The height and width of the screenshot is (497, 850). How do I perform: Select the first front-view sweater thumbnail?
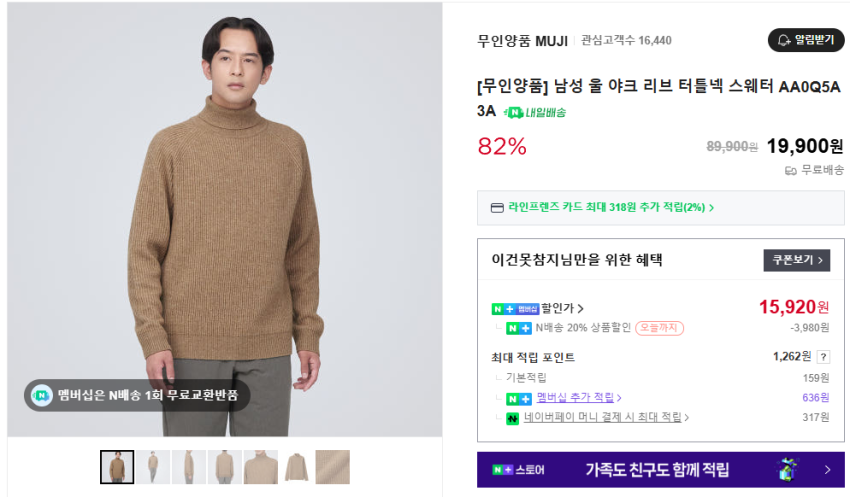pos(117,467)
